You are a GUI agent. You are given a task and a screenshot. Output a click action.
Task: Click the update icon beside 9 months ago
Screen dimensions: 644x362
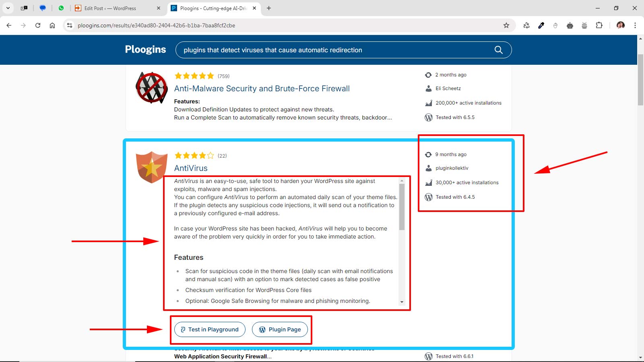[x=428, y=154]
